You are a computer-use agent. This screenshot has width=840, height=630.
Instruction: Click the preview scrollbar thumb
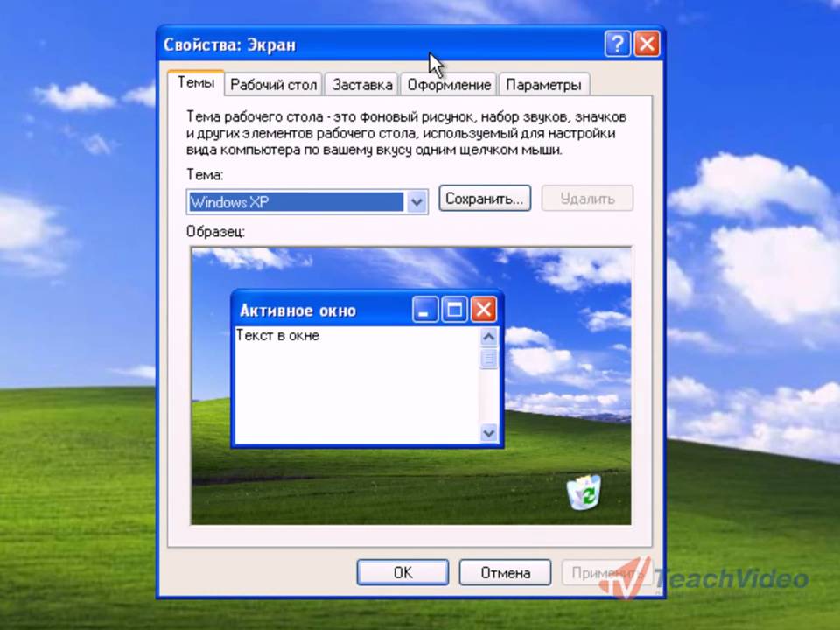coord(488,359)
